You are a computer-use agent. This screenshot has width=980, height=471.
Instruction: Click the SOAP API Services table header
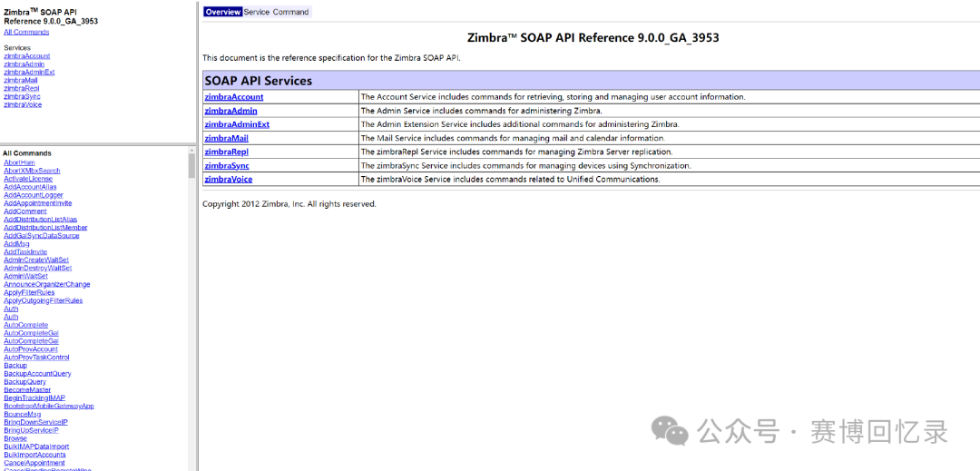pyautogui.click(x=592, y=81)
